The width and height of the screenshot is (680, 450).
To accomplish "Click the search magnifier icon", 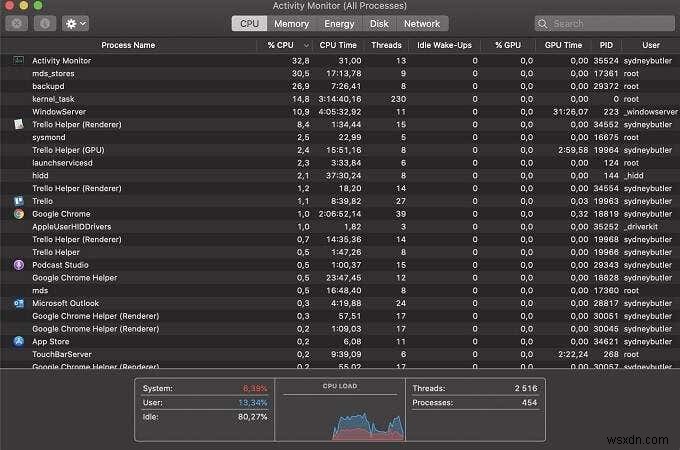I will 543,24.
